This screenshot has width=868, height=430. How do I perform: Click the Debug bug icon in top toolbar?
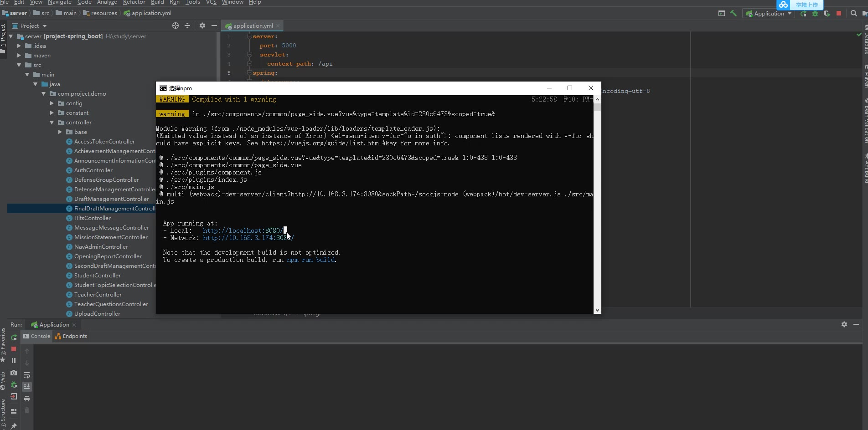click(815, 14)
